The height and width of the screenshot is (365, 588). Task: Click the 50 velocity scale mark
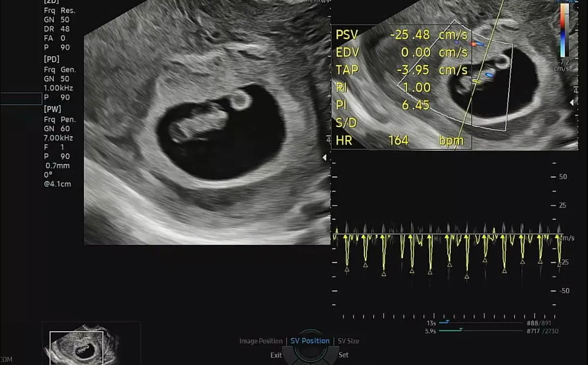point(563,177)
